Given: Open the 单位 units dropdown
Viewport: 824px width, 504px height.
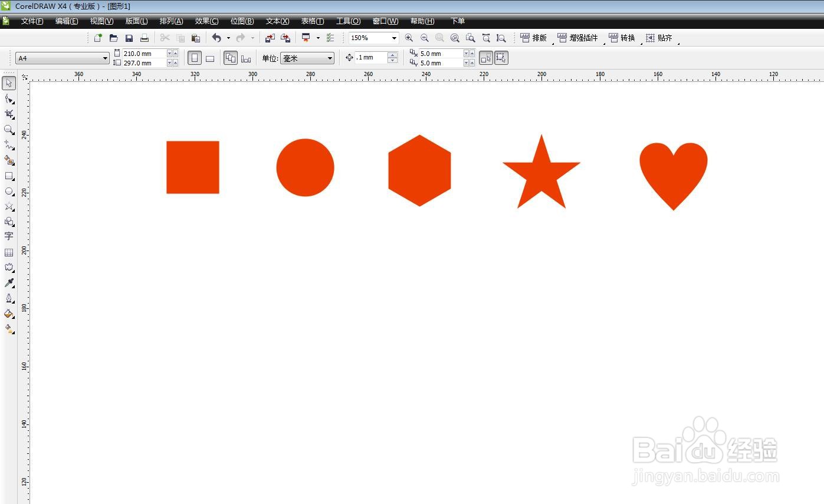Looking at the screenshot, I should pyautogui.click(x=330, y=58).
